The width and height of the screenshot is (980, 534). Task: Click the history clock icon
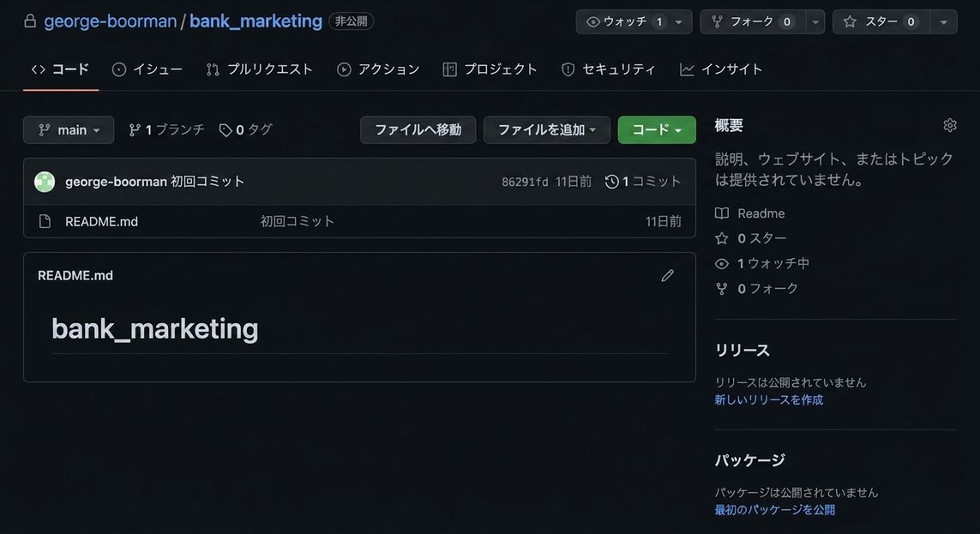pyautogui.click(x=612, y=182)
